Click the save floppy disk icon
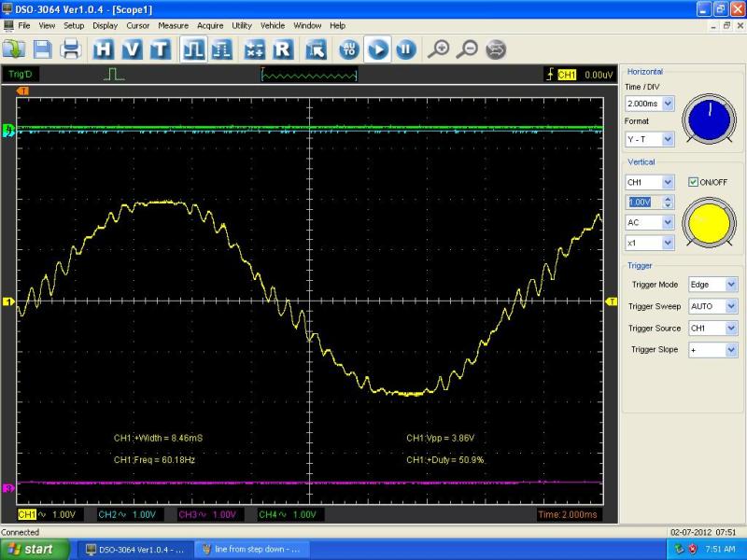 coord(42,49)
